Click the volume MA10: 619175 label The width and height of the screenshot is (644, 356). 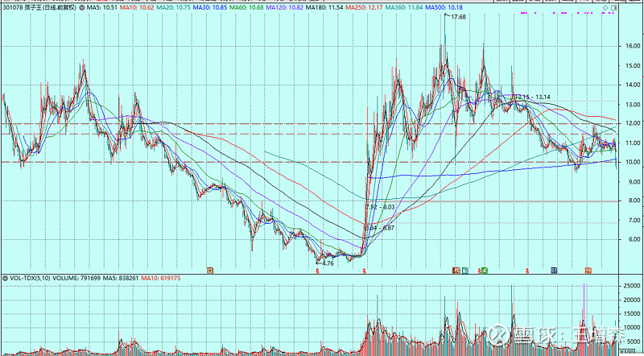point(160,278)
